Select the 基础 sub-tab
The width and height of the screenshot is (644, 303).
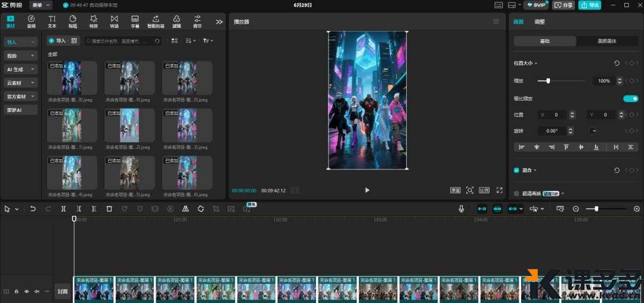pos(545,41)
